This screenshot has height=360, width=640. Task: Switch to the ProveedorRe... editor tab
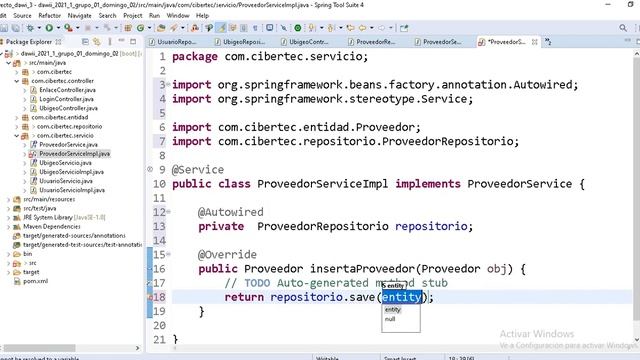[375, 42]
